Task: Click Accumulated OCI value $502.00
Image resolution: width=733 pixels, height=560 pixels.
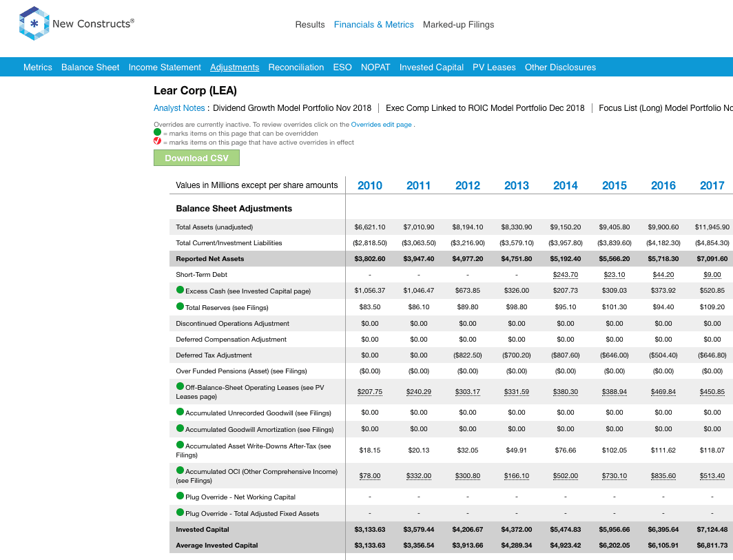Action: pos(566,476)
